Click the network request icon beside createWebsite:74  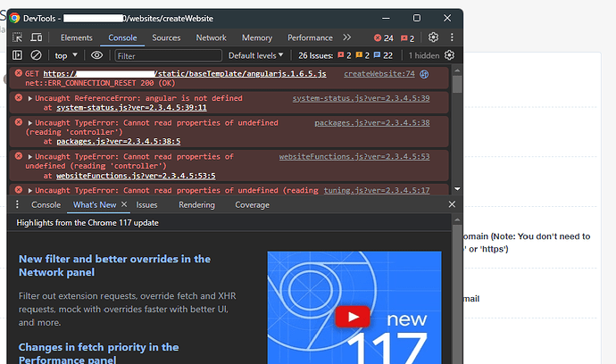click(x=424, y=74)
